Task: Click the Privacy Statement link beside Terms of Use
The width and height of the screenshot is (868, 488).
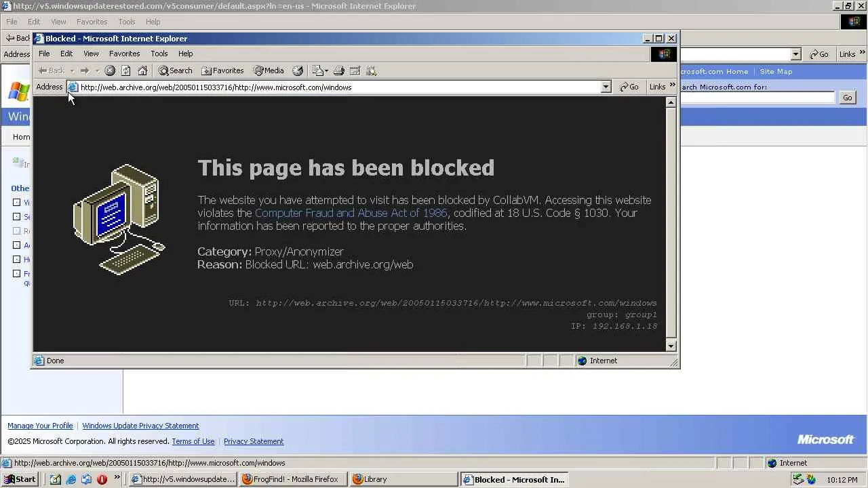Action: [x=254, y=441]
